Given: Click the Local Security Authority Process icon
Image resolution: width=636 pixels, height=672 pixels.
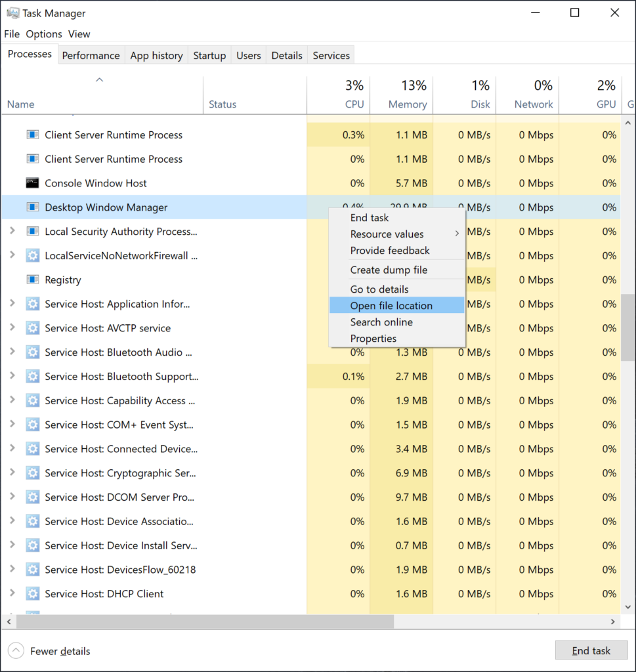Looking at the screenshot, I should coord(33,232).
